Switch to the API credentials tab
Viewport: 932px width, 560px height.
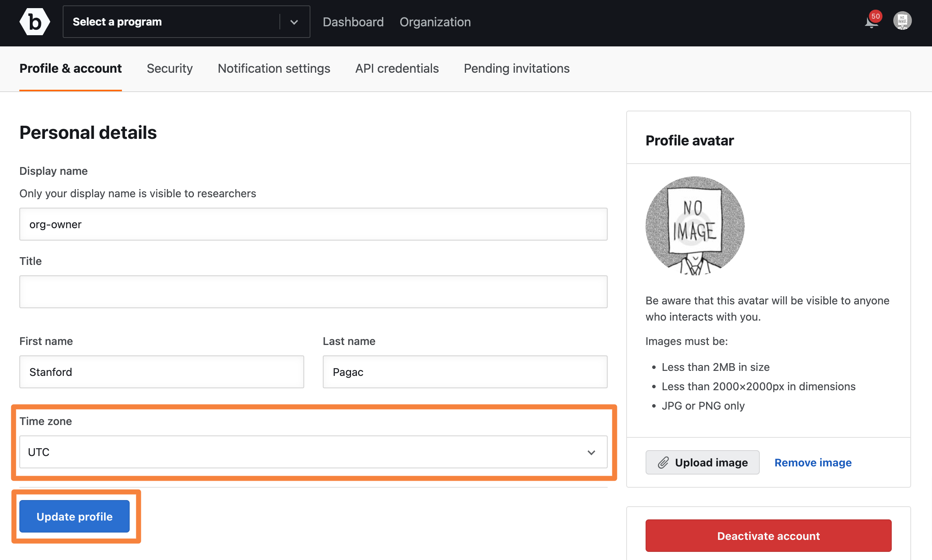pyautogui.click(x=397, y=68)
